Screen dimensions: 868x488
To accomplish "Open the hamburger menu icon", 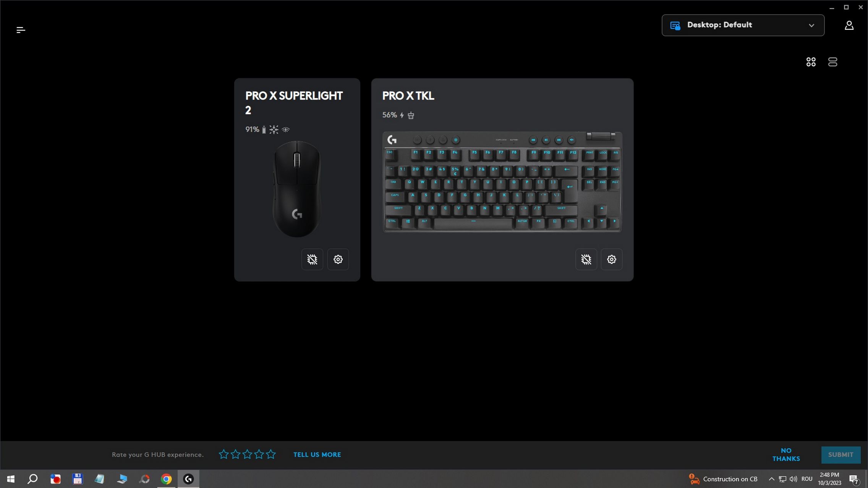I will click(21, 30).
